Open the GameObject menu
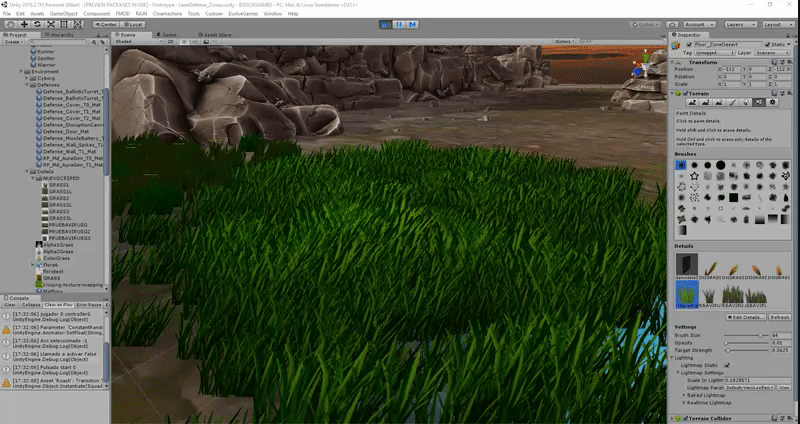The image size is (800, 424). click(64, 14)
